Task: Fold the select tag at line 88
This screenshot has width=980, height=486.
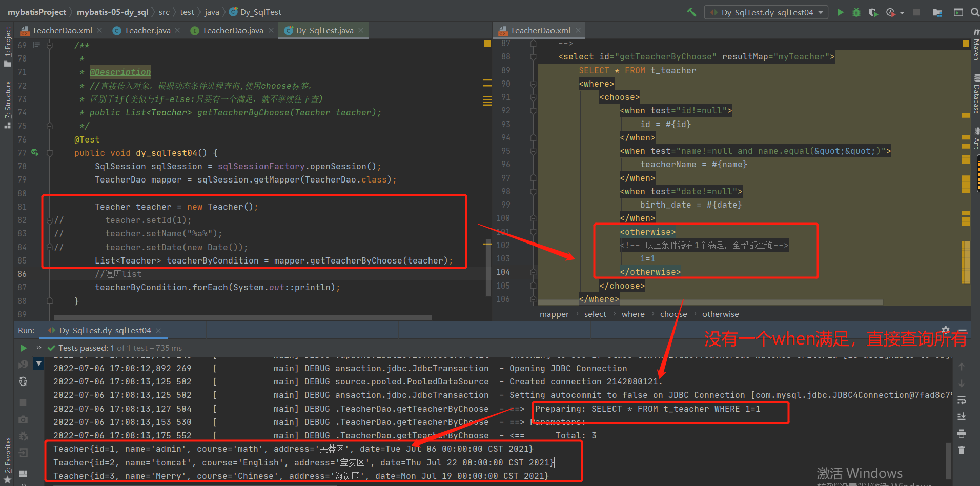Action: 533,57
